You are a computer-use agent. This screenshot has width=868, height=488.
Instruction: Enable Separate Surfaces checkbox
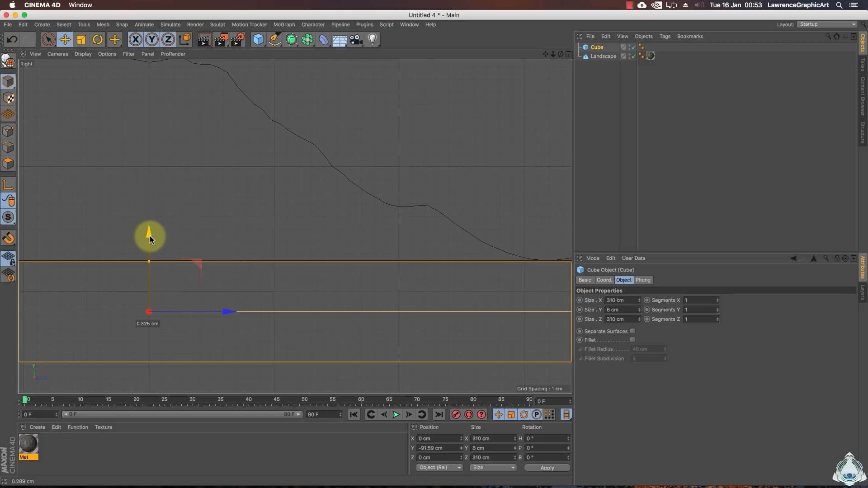tap(632, 331)
